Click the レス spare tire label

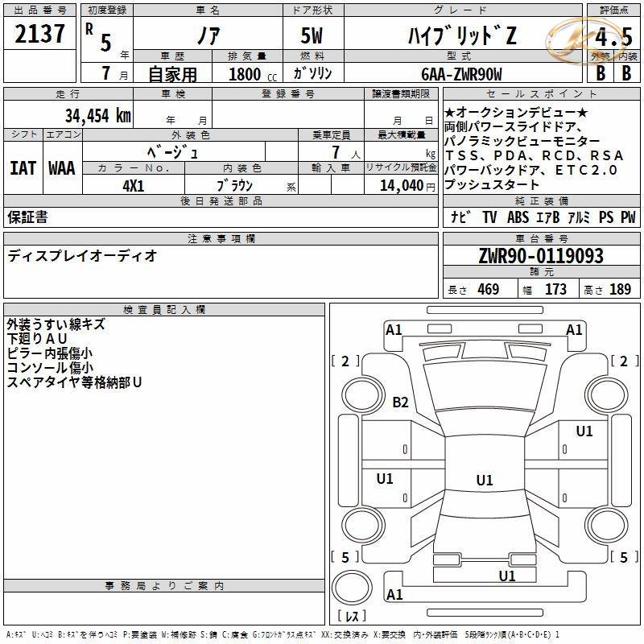point(352,616)
